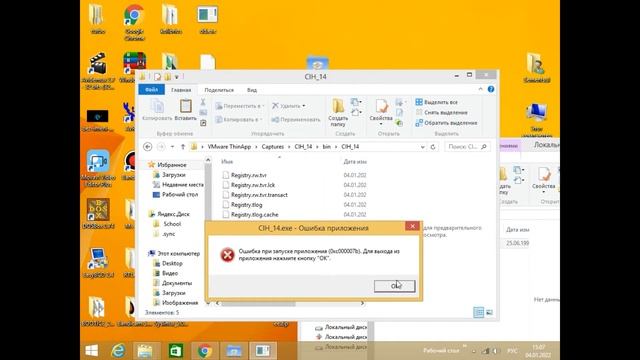Click bin in the address breadcrumb

(x=327, y=147)
